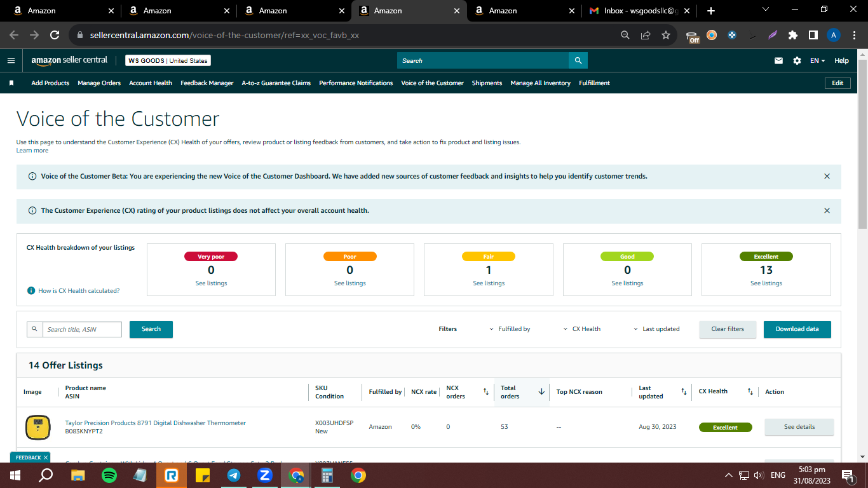Click the bookmark icon in favorites bar
Viewport: 868px width, 488px height.
(11, 83)
